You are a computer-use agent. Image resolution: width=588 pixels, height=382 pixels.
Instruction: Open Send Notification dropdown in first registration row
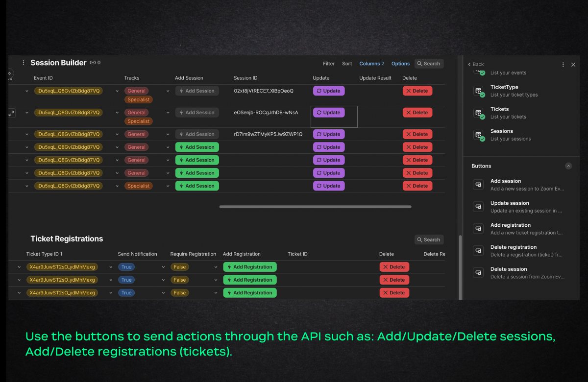click(163, 267)
